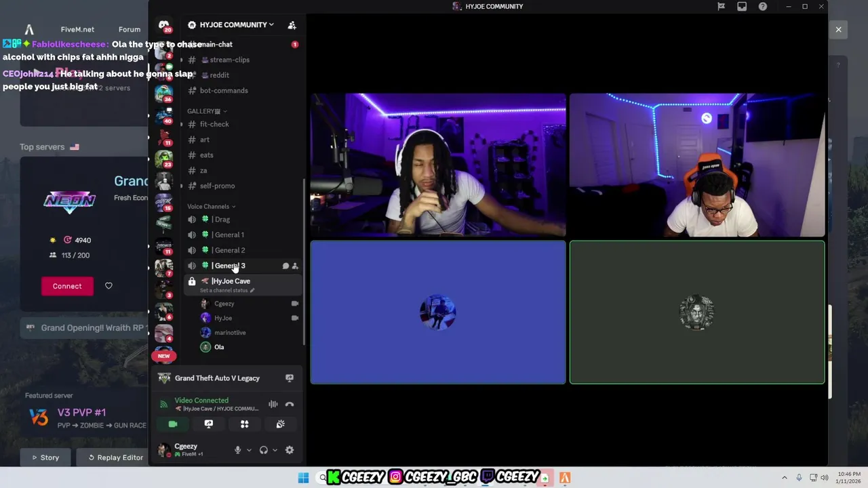868x488 pixels.
Task: Click the flag icon in Discord title bar
Action: coord(721,6)
